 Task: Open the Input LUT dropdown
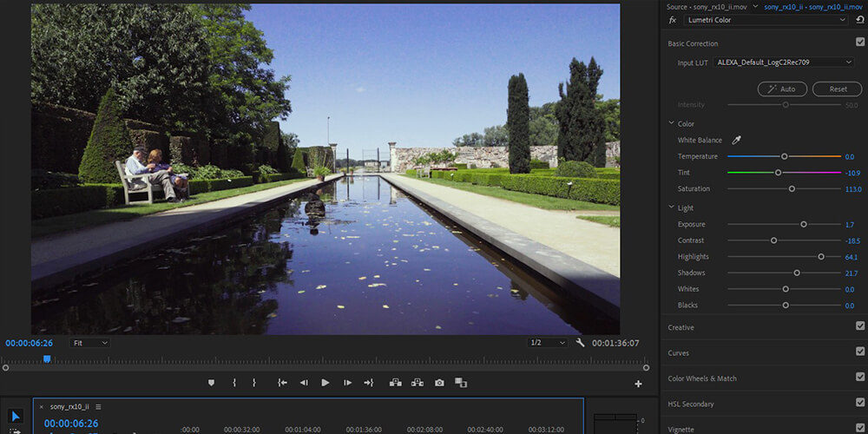tap(783, 62)
